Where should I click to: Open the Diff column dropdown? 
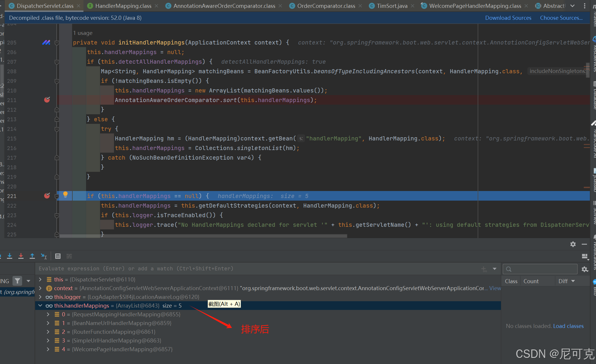click(573, 281)
